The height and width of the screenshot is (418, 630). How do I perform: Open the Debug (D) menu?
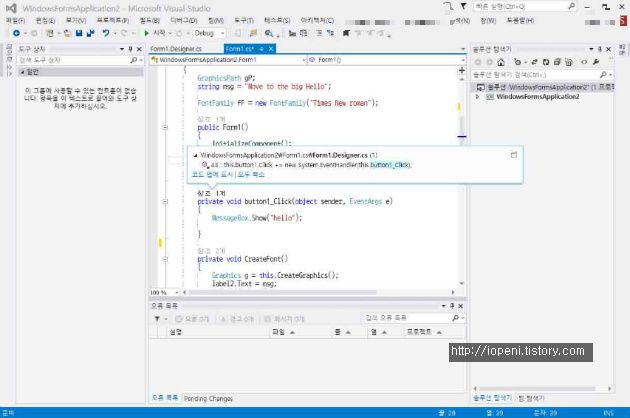point(184,20)
